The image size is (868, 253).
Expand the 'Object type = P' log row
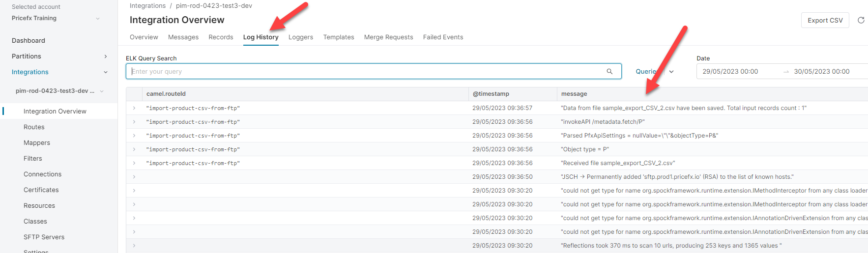tap(134, 149)
